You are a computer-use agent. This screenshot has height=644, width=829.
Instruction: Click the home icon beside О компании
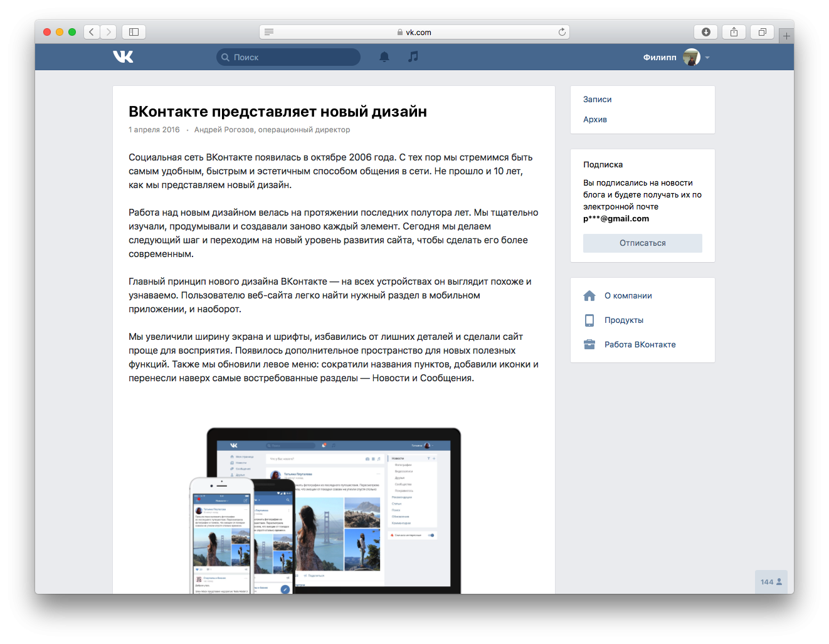pyautogui.click(x=589, y=296)
